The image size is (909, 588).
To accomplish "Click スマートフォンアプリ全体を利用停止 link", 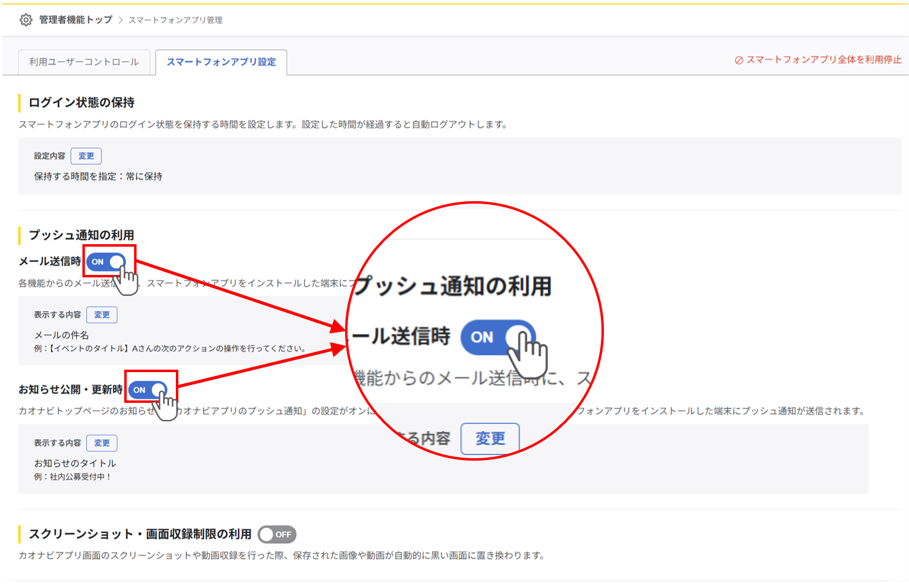I will (823, 60).
